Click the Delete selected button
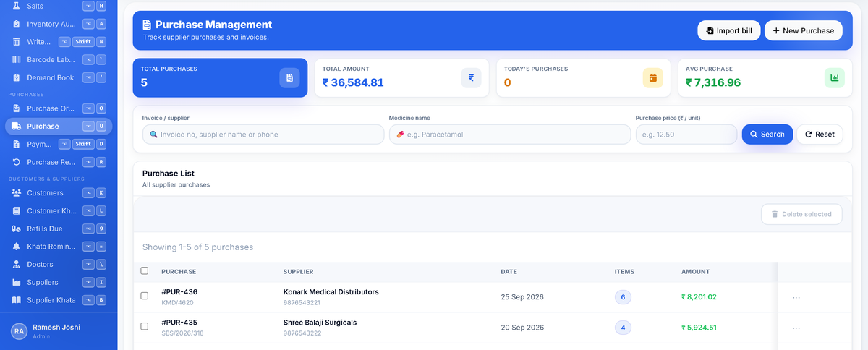Screen dimensions: 868x350 [x=801, y=214]
